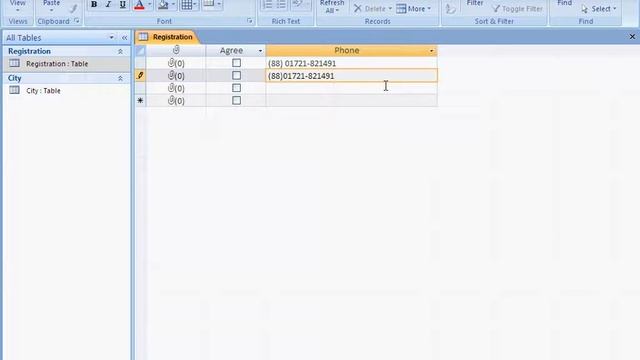Click the Delete record X icon
The image size is (640, 360).
pyautogui.click(x=358, y=8)
